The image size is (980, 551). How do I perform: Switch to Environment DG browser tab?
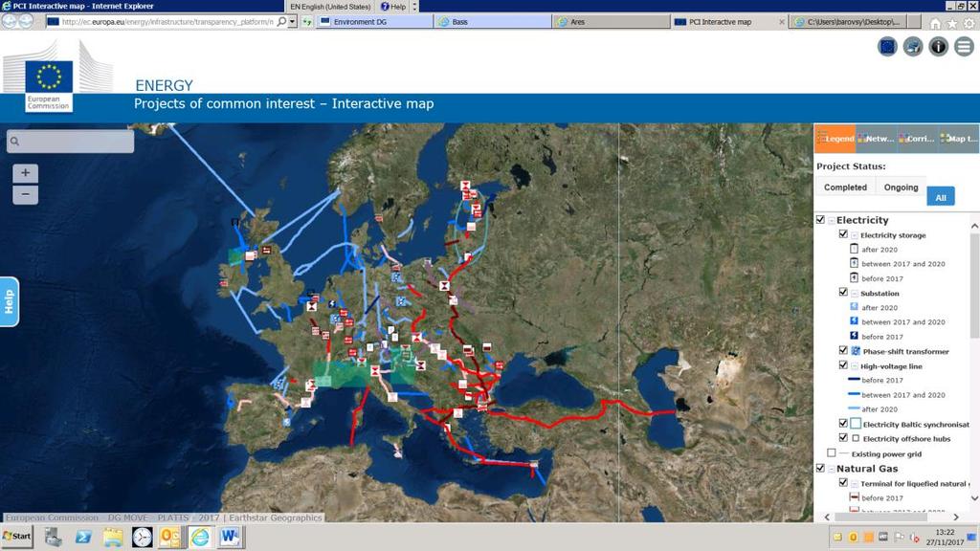pyautogui.click(x=374, y=22)
